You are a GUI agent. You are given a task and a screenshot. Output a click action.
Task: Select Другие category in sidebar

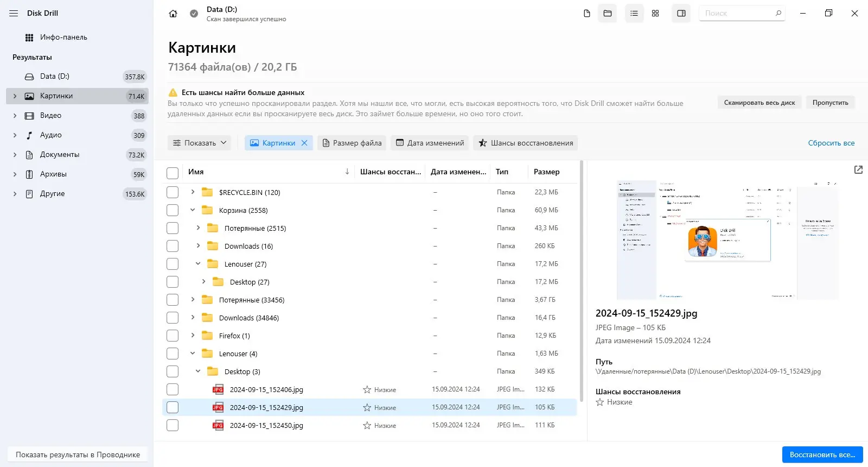[x=77, y=194]
